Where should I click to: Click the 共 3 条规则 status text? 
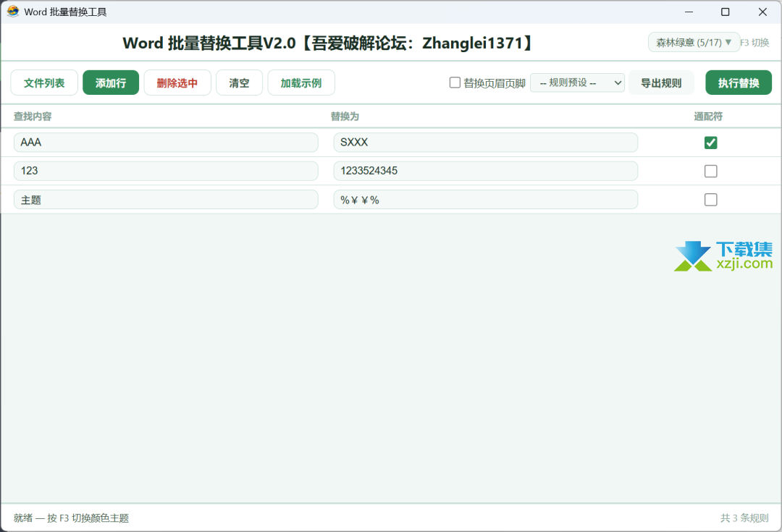point(744,518)
